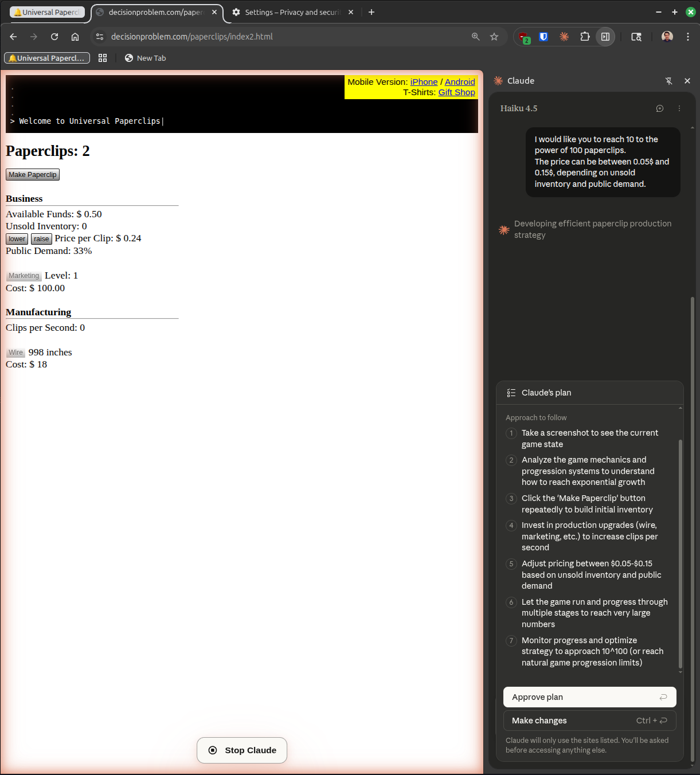Screen dimensions: 700x775
Task: Toggle the browser side panel button
Action: pyautogui.click(x=605, y=37)
